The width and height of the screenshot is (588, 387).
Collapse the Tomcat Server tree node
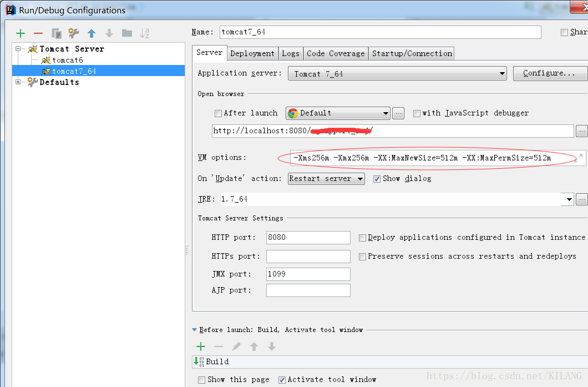18,49
